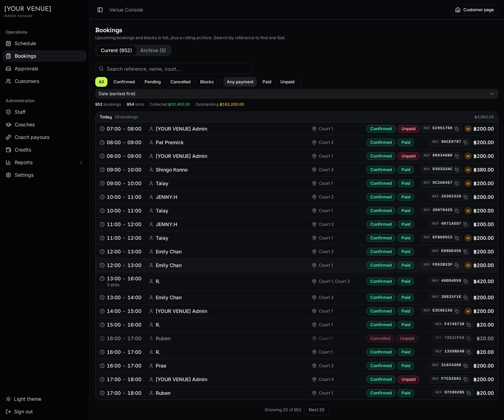Click the gear icon beside Settings
Screen dimensions: 504x420
[8, 175]
